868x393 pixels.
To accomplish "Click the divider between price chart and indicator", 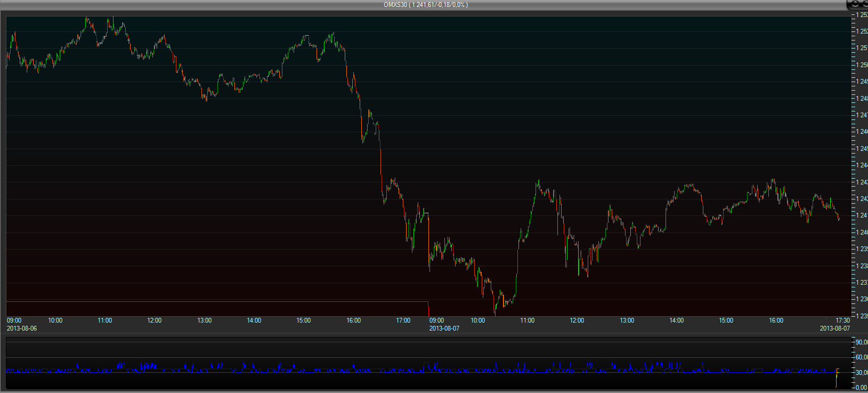I will (426, 335).
